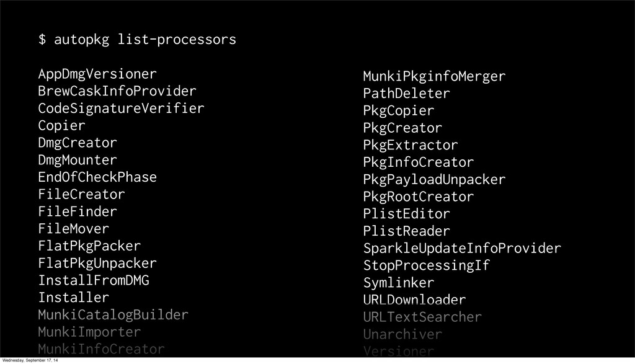Click the URLDownloader processor name
Screen dimensions: 635x364
click(x=414, y=300)
